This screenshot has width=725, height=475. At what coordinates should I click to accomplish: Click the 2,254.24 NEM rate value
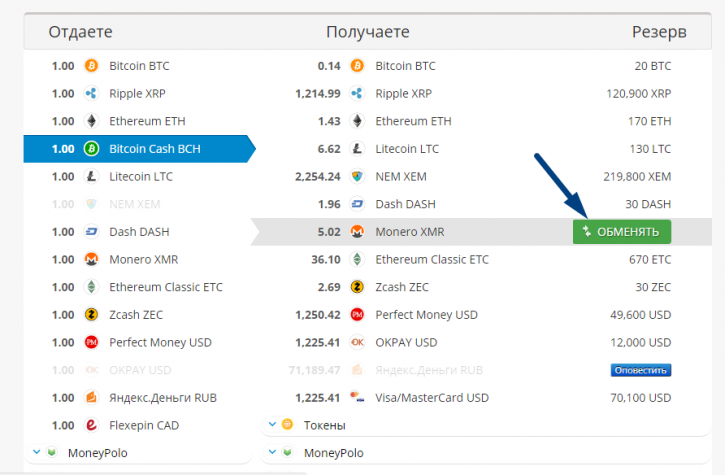coord(318,177)
